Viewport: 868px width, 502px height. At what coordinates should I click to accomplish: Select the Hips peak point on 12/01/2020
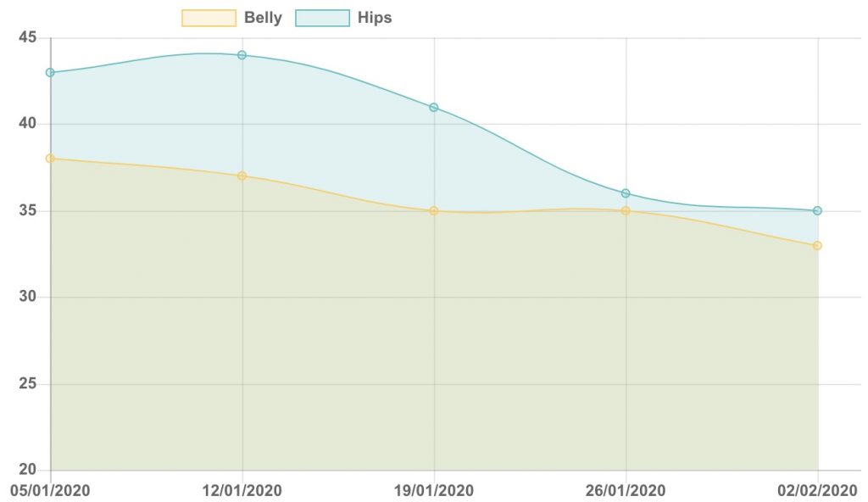tap(242, 55)
